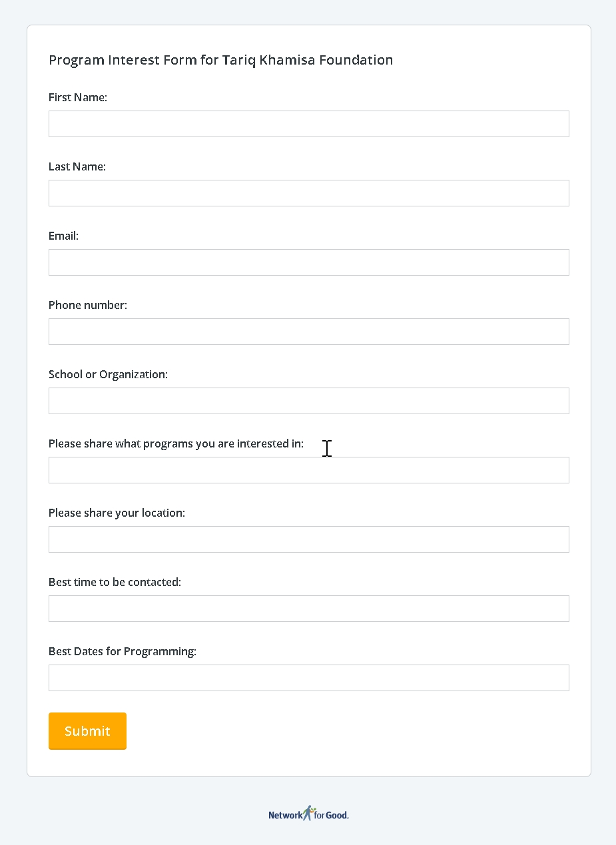Click the Program Interest Form heading
This screenshot has height=845, width=616.
point(221,60)
